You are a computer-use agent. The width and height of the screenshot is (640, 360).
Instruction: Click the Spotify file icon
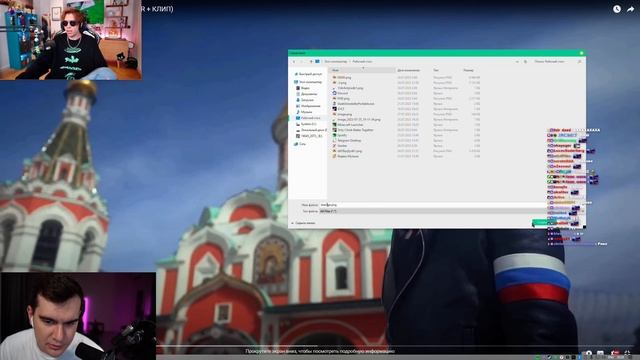(x=334, y=135)
